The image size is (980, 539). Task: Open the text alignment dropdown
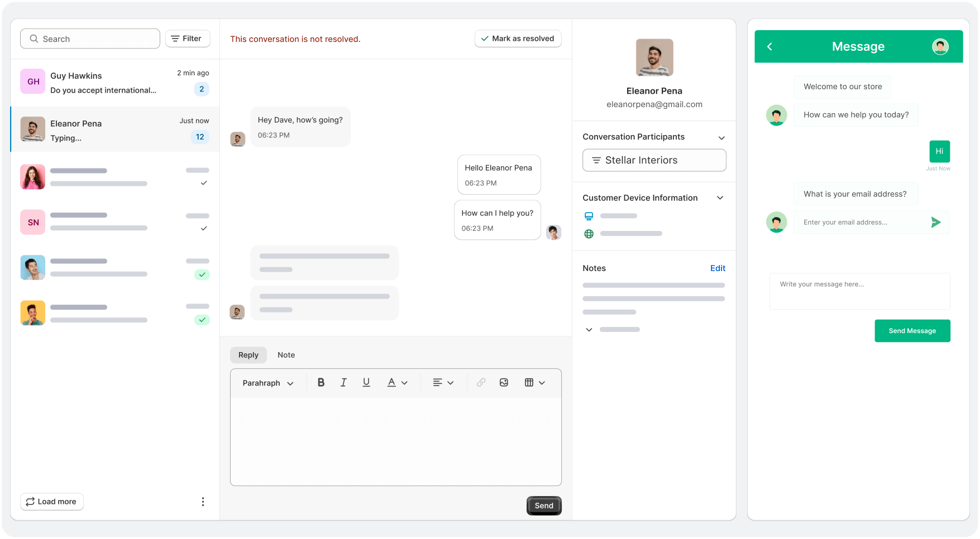coord(443,382)
